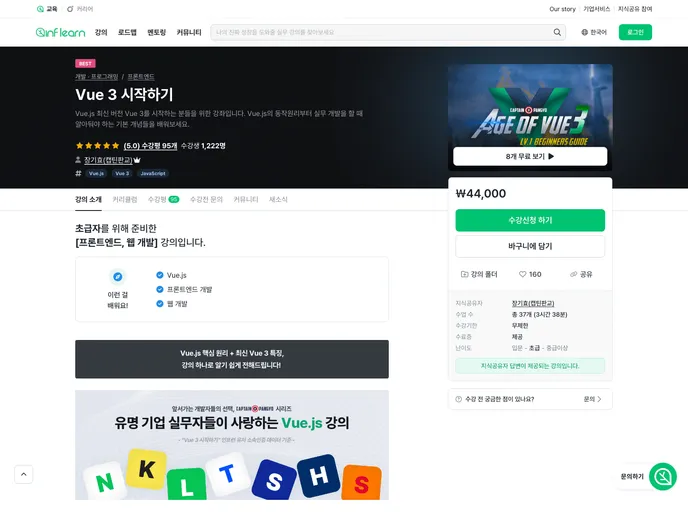This screenshot has width=688, height=512.
Task: Focus the course search input field
Action: pyautogui.click(x=380, y=32)
